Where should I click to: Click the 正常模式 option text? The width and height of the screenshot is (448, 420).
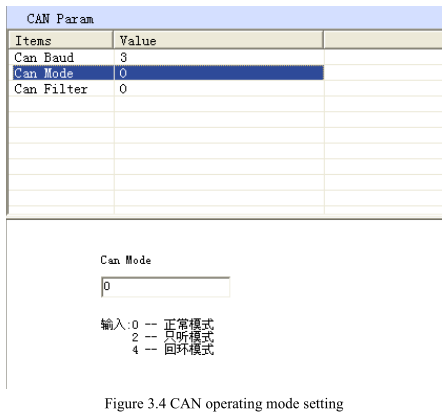[189, 324]
